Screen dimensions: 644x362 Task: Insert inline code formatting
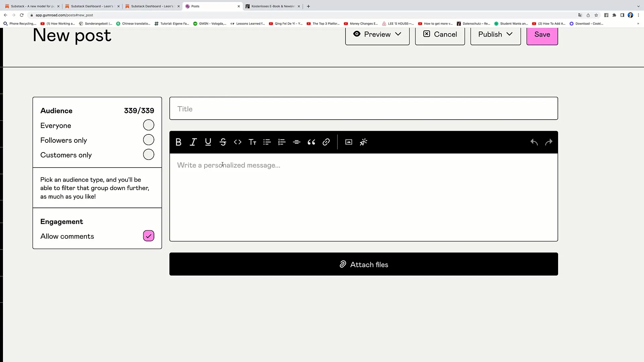coord(237,142)
